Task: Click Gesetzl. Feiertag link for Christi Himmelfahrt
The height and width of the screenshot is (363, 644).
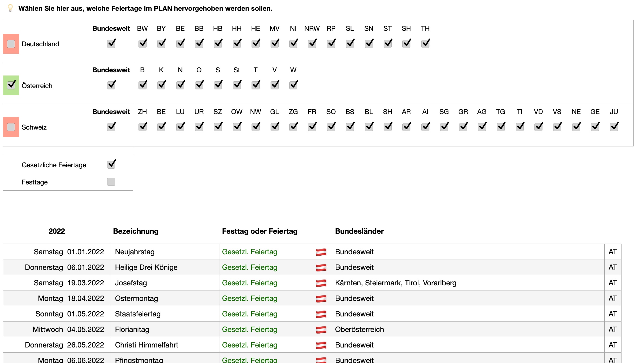Action: tap(249, 345)
